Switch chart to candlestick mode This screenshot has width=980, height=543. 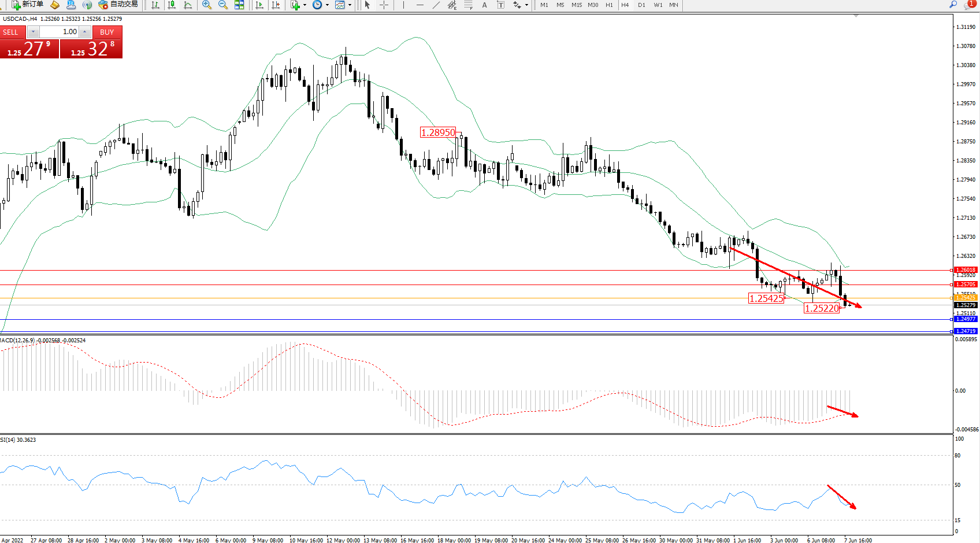coord(172,5)
